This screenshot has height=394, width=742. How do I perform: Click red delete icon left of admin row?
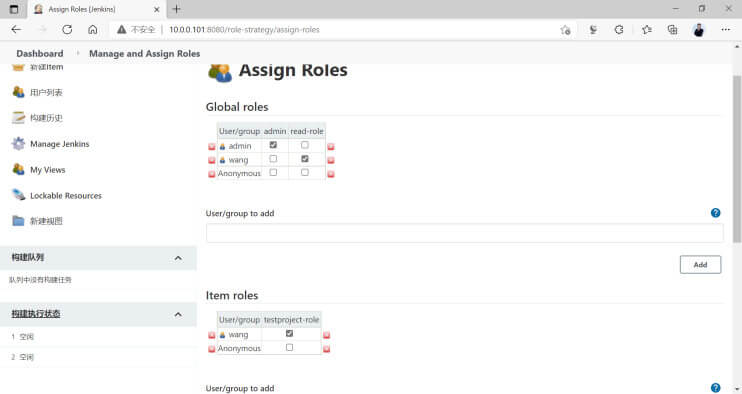(x=212, y=147)
